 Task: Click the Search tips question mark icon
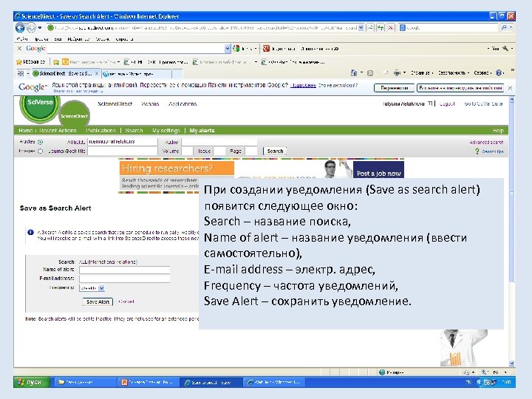[x=477, y=151]
